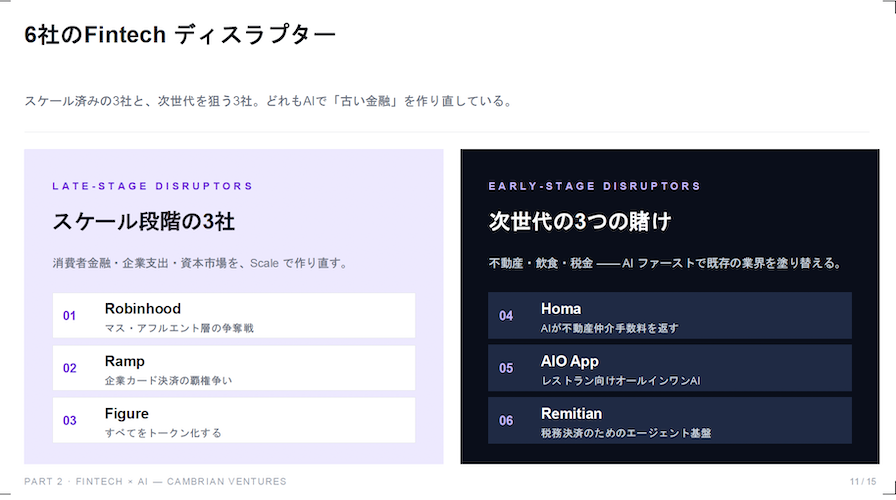
Task: Click number 03 beside Figure
Action: 69,421
